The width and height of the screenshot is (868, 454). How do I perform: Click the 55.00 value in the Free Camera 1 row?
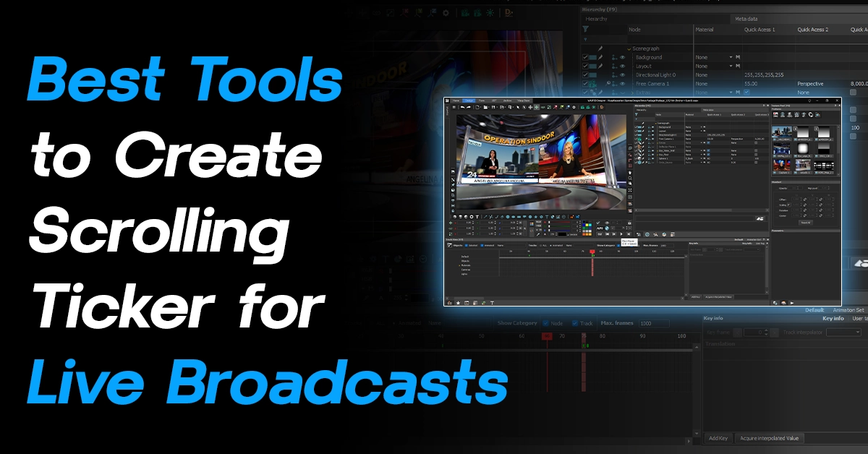click(x=752, y=84)
